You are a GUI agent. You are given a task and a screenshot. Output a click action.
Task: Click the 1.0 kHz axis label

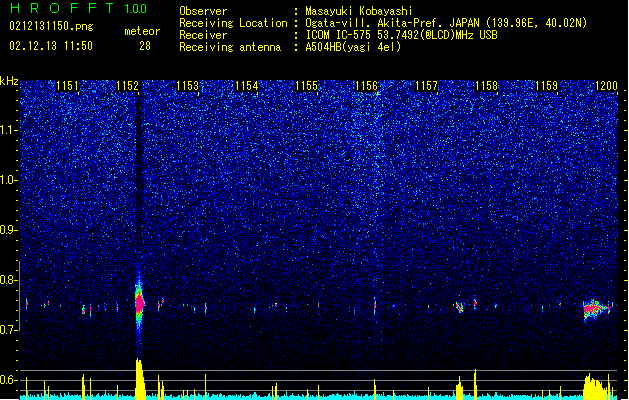(9, 180)
